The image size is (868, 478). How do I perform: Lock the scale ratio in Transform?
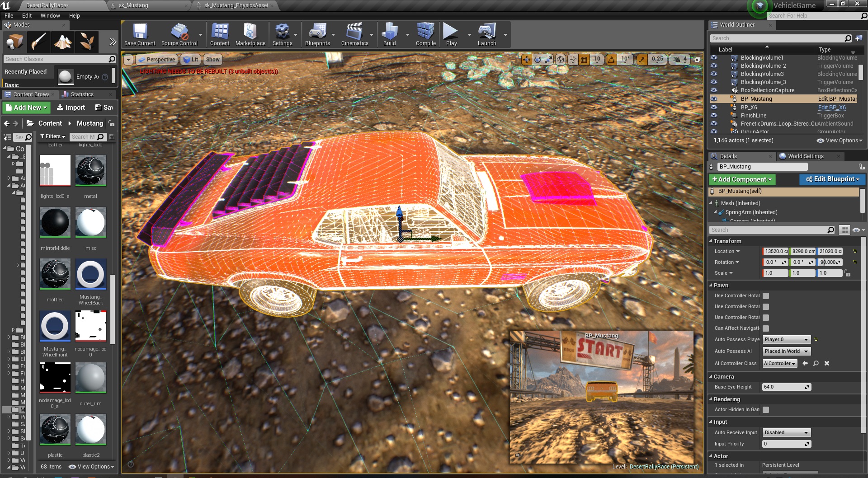click(848, 273)
